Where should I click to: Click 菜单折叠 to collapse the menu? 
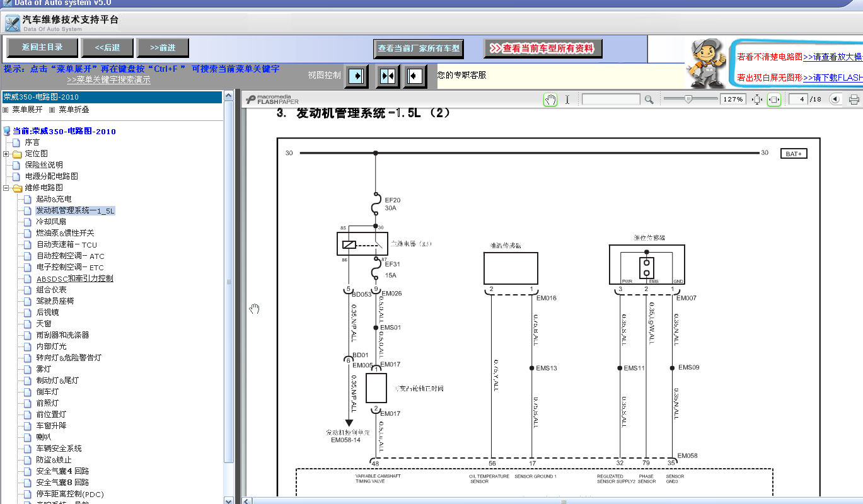(x=74, y=110)
